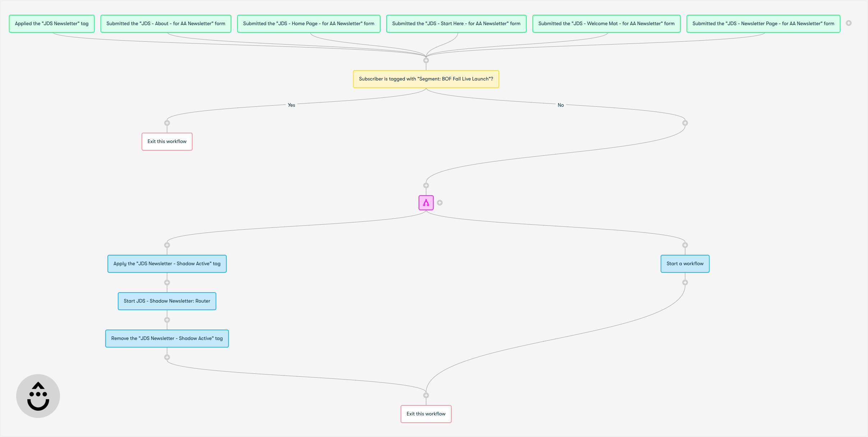Open the Applied the JDS Newsletter tag trigger
This screenshot has height=437, width=868.
point(51,23)
